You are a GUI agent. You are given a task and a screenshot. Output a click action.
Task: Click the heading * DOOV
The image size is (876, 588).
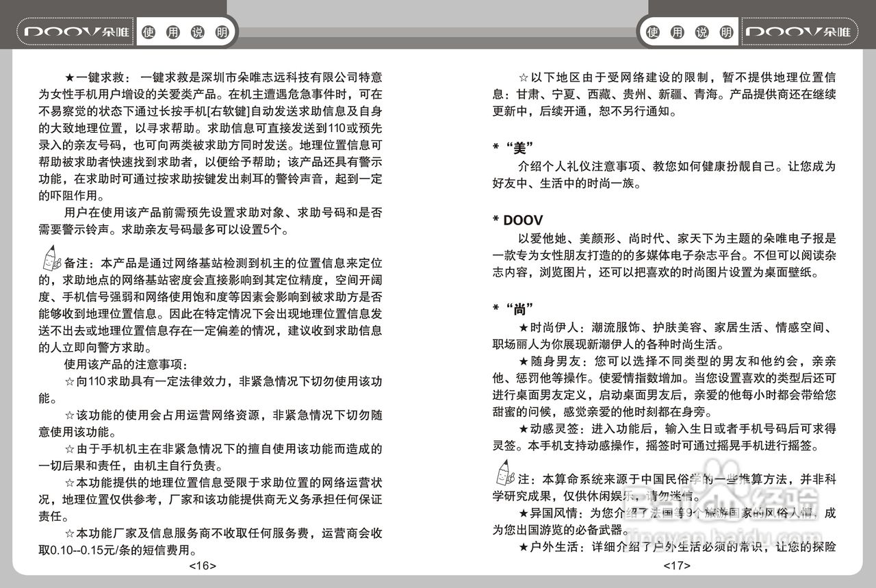tap(518, 220)
